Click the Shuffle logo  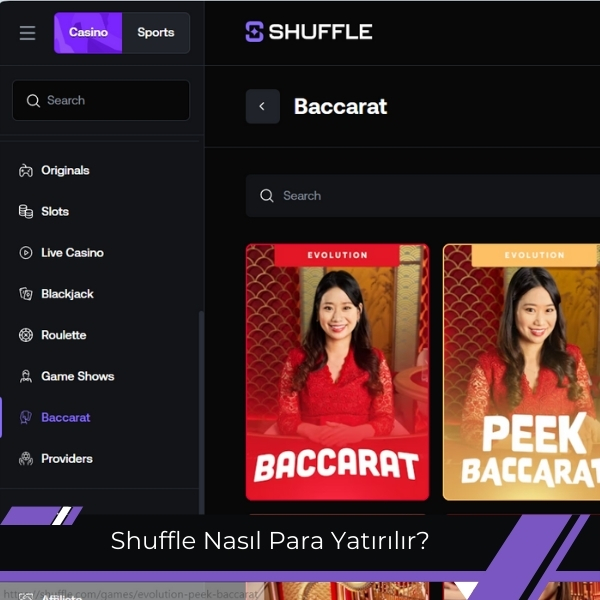pyautogui.click(x=308, y=31)
